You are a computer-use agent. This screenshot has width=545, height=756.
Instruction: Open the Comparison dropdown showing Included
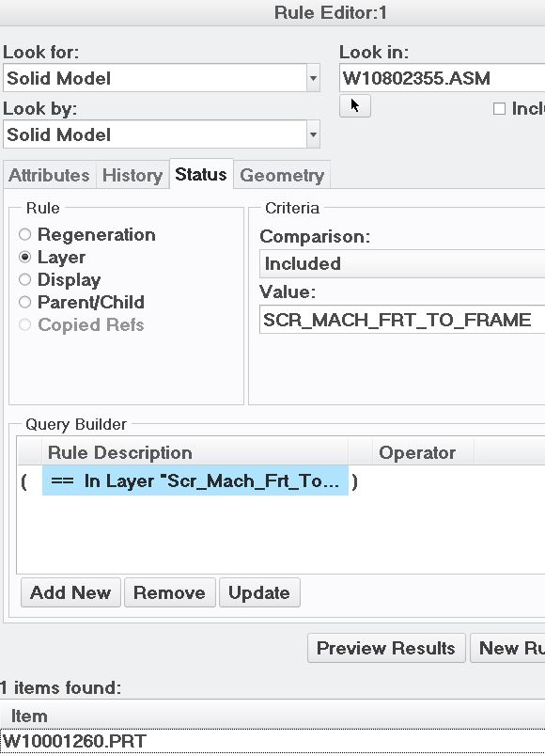pyautogui.click(x=395, y=264)
